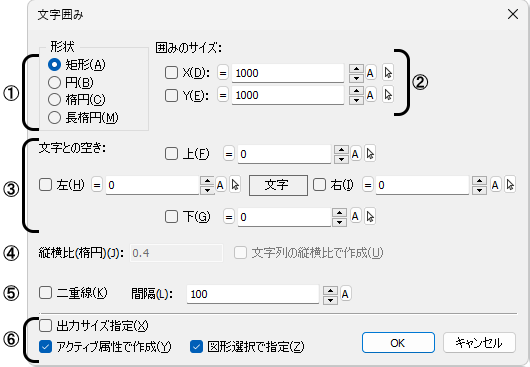Screen dimensions: 530x367
Task: Click the キャンセル button
Action: (479, 343)
